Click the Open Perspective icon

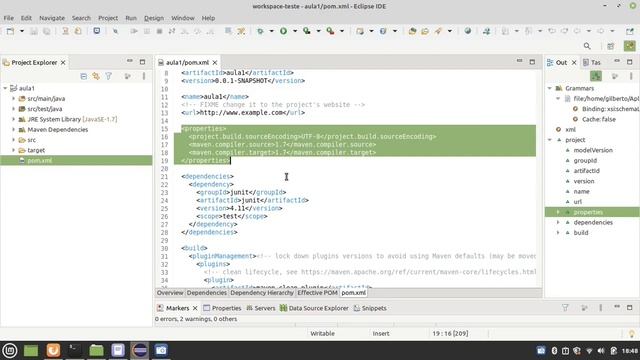611,46
